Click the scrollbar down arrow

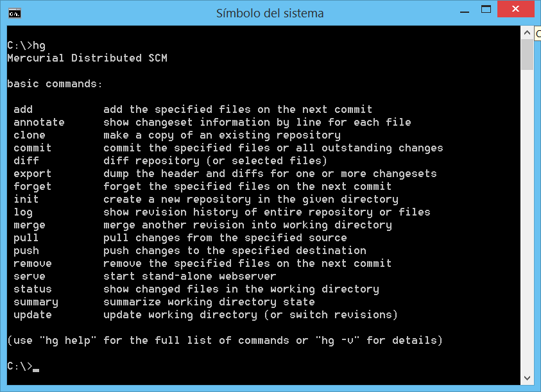pos(526,379)
